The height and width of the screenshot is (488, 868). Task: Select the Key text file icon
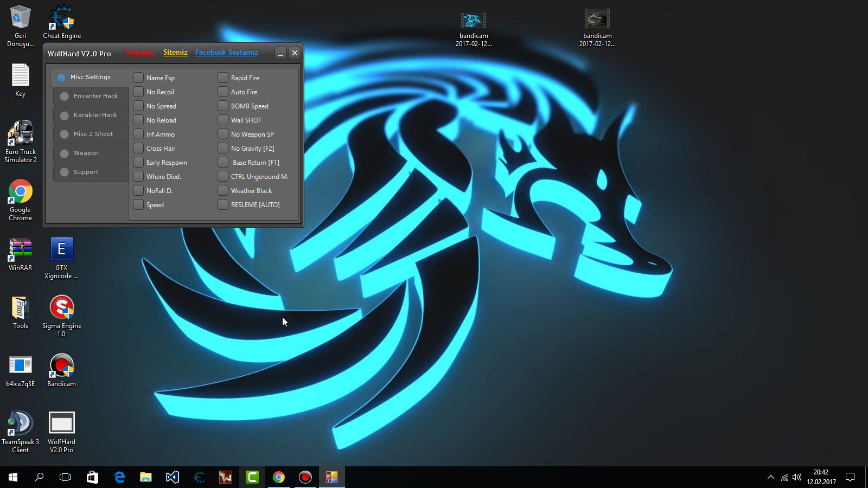[x=21, y=80]
